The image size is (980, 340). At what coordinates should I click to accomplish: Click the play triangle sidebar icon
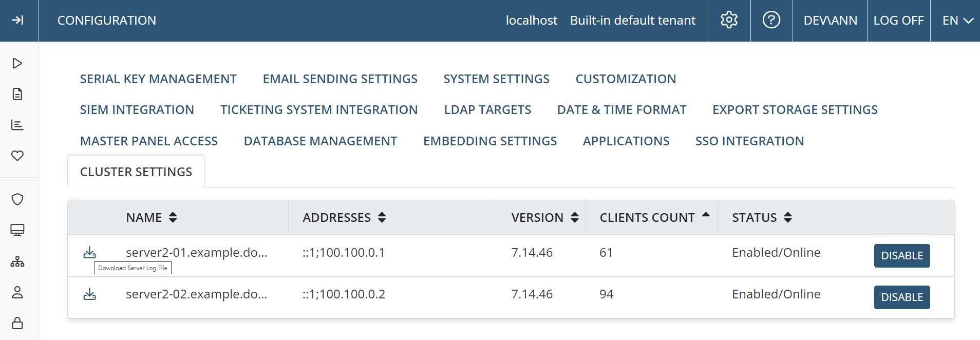click(x=17, y=63)
